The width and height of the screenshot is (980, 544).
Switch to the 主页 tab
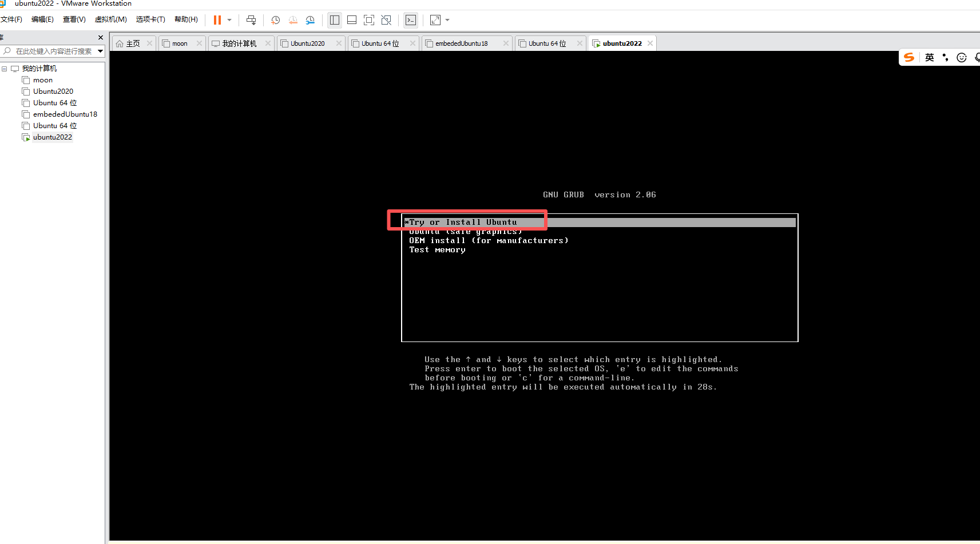coord(134,43)
